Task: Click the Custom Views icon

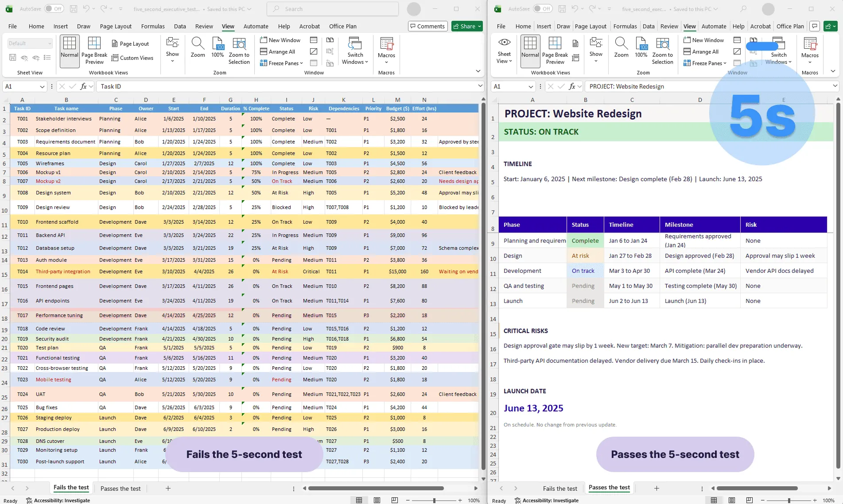Action: [x=133, y=58]
